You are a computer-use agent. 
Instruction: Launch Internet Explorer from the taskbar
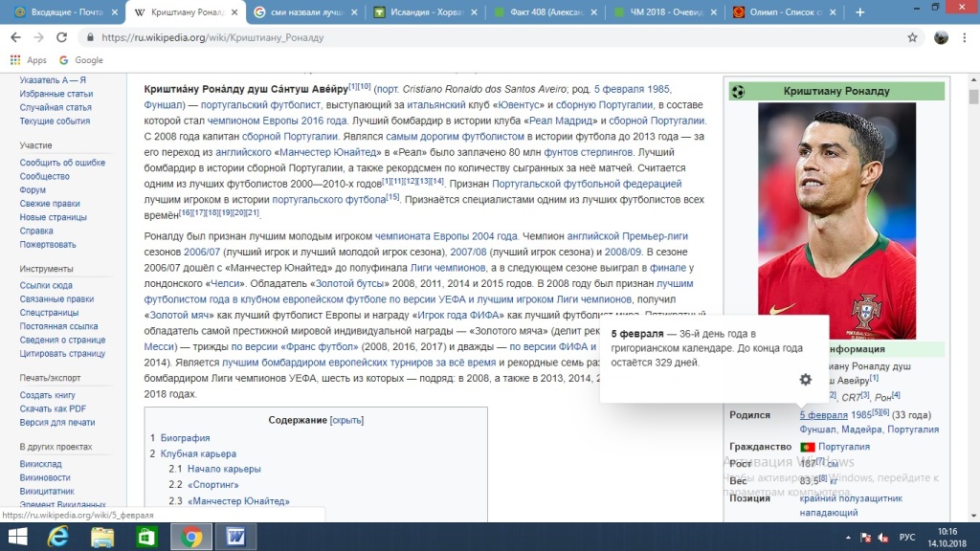[58, 537]
